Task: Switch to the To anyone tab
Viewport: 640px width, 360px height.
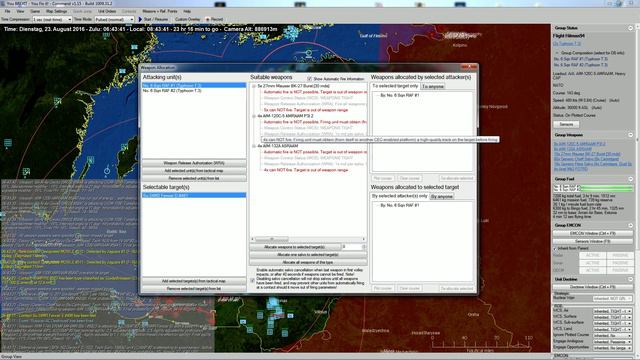Action: [x=433, y=87]
